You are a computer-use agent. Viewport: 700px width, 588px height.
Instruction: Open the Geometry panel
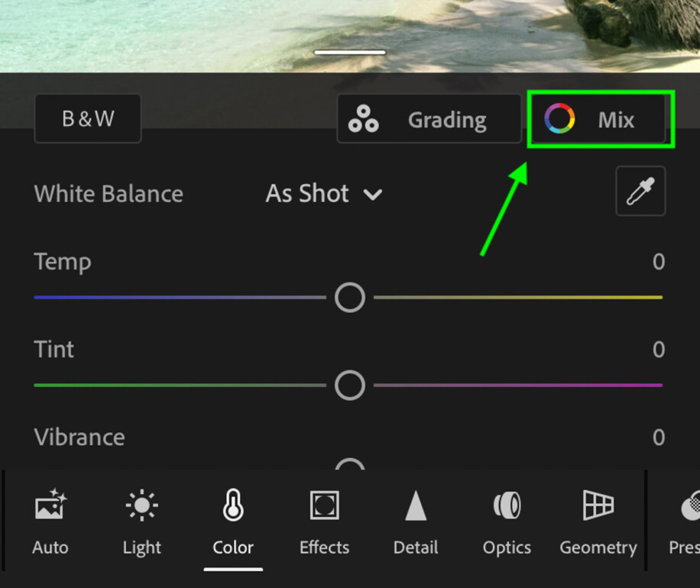tap(598, 519)
